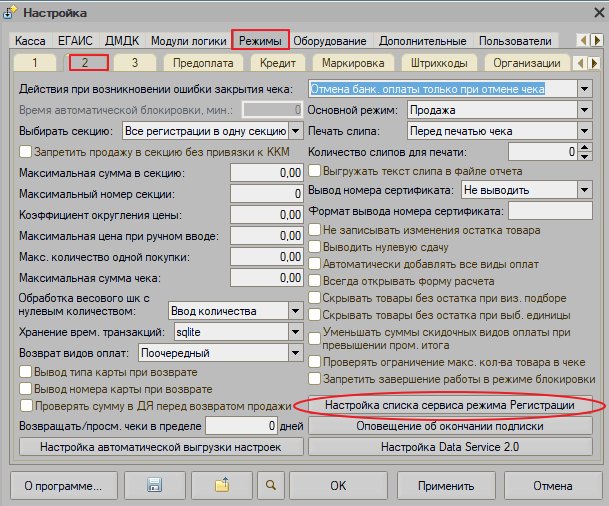
Task: Click the Коэффициент округления цены field
Action: click(266, 214)
